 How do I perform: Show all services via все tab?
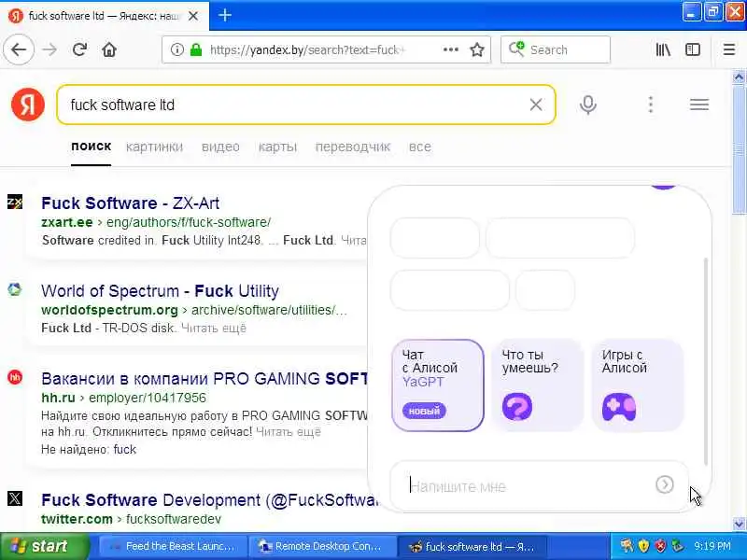click(419, 147)
